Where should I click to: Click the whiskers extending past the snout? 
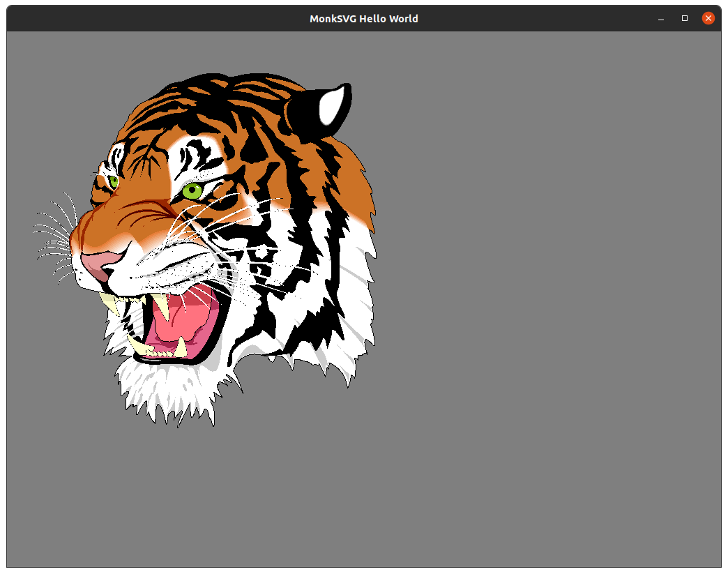coord(52,230)
